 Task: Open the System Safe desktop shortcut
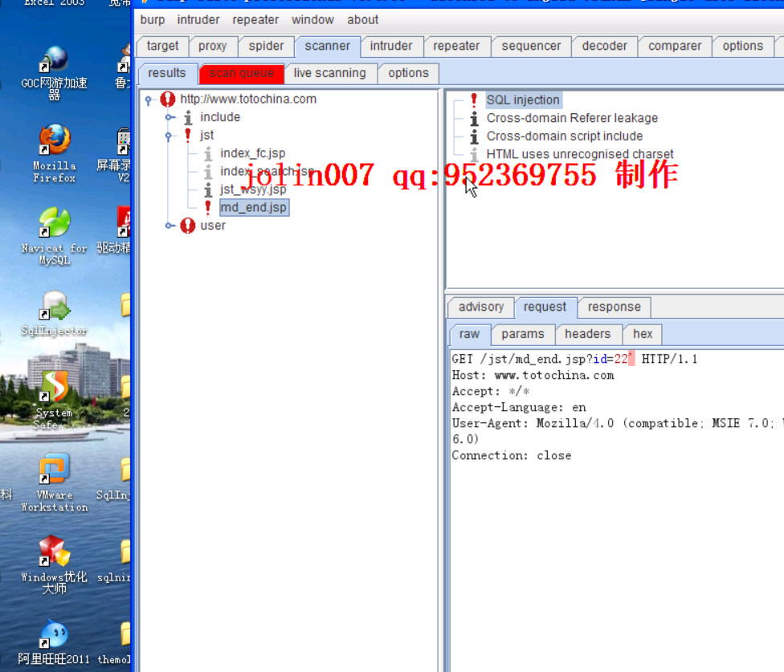[x=55, y=400]
